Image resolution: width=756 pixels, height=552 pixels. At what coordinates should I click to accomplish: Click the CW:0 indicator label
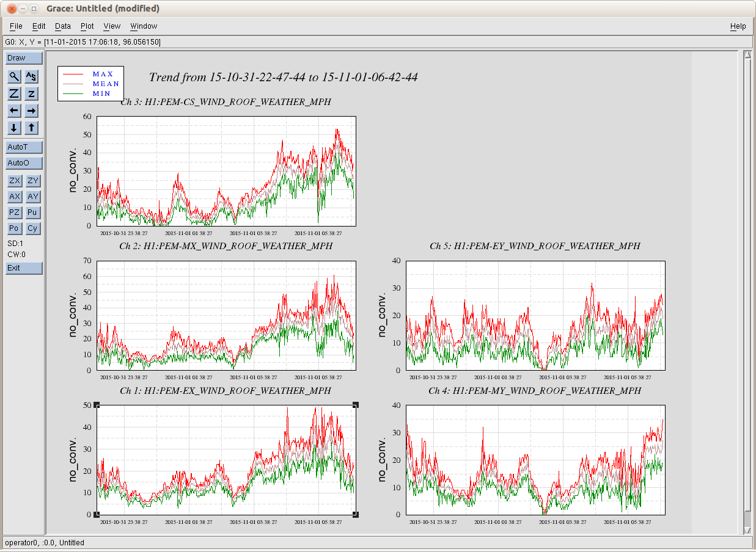pos(17,255)
